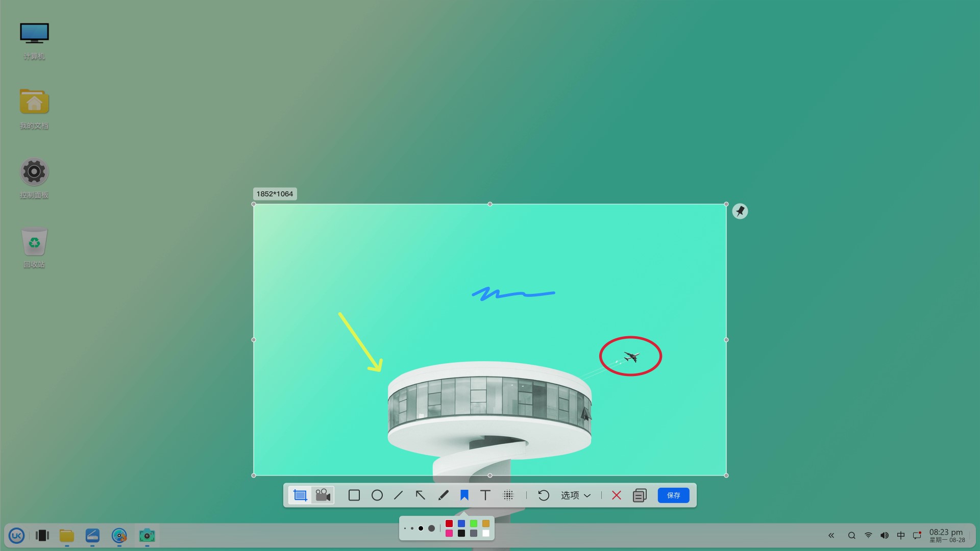Undo the last annotation
Image resolution: width=980 pixels, height=551 pixels.
pos(544,495)
